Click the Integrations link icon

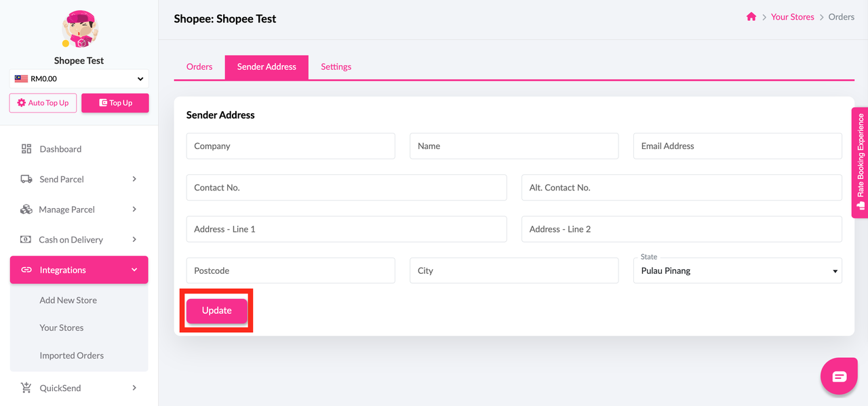pos(26,270)
